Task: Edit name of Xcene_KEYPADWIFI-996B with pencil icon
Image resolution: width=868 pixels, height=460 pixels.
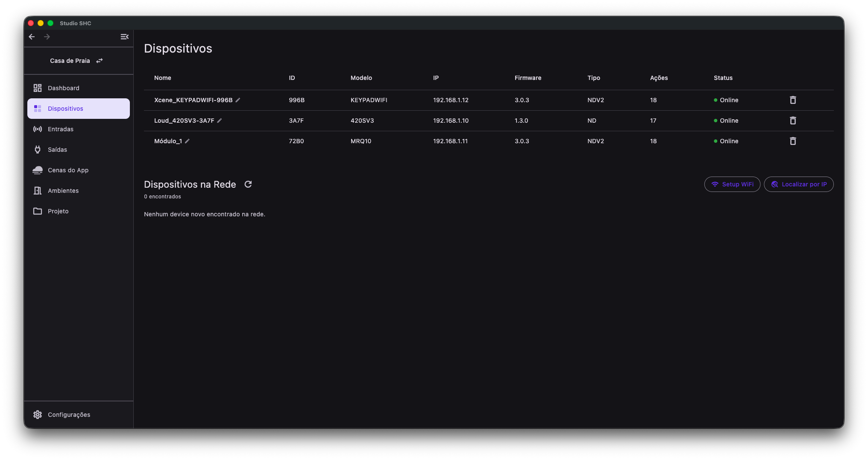Action: click(238, 100)
